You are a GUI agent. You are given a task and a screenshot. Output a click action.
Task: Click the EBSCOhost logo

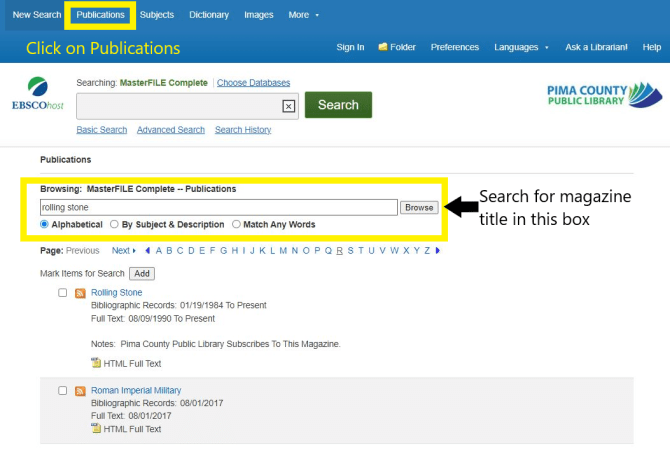[x=38, y=94]
